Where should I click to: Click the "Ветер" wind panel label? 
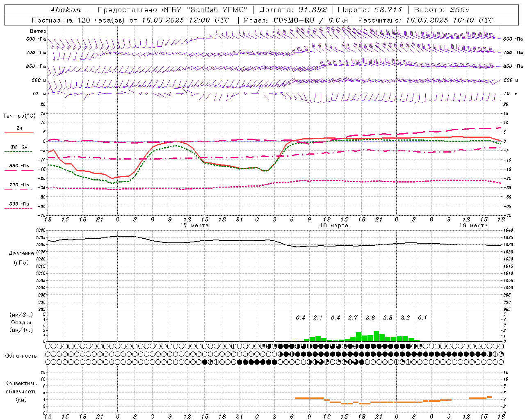pos(38,31)
